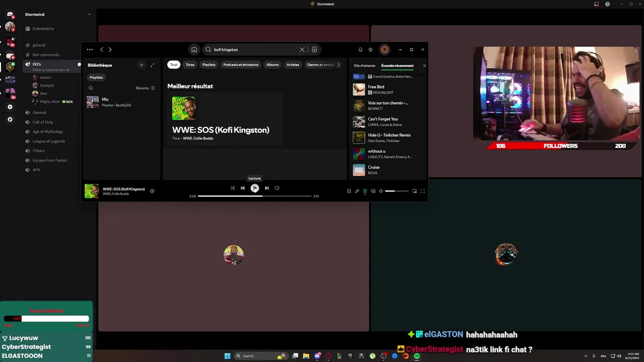Select Playlists search filter tab
644x362 pixels.
(x=209, y=65)
